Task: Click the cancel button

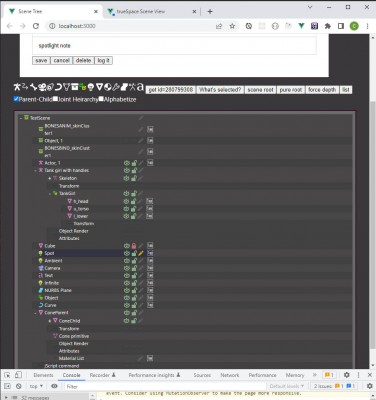Action: pos(61,60)
